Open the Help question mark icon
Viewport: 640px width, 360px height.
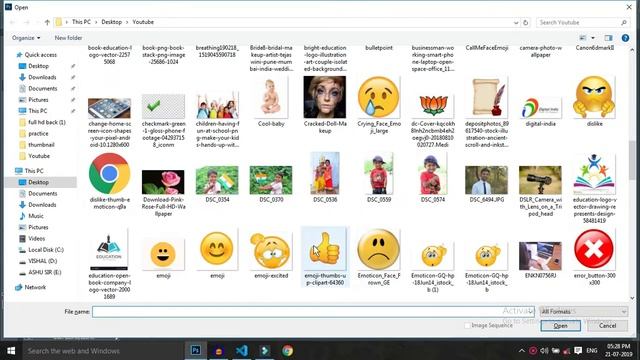click(625, 38)
